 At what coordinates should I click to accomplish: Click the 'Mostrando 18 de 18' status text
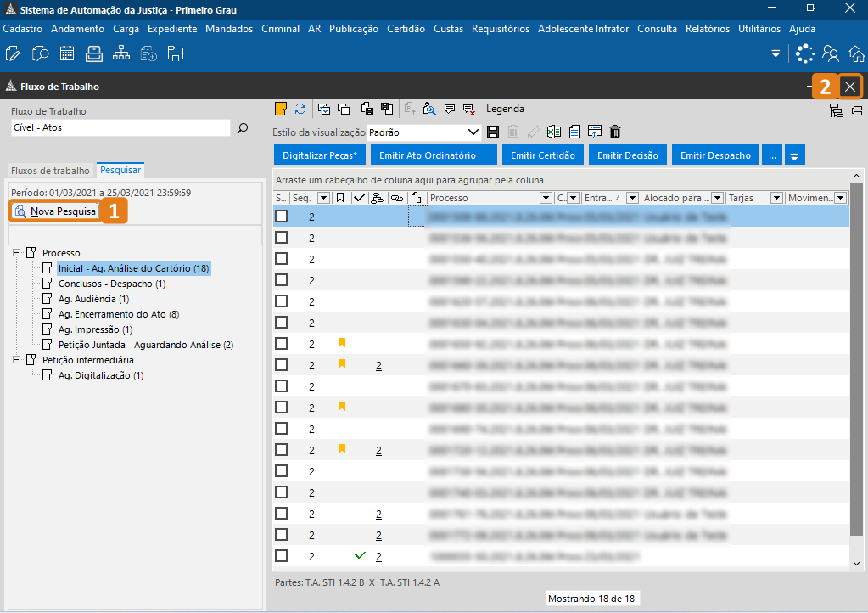[591, 599]
